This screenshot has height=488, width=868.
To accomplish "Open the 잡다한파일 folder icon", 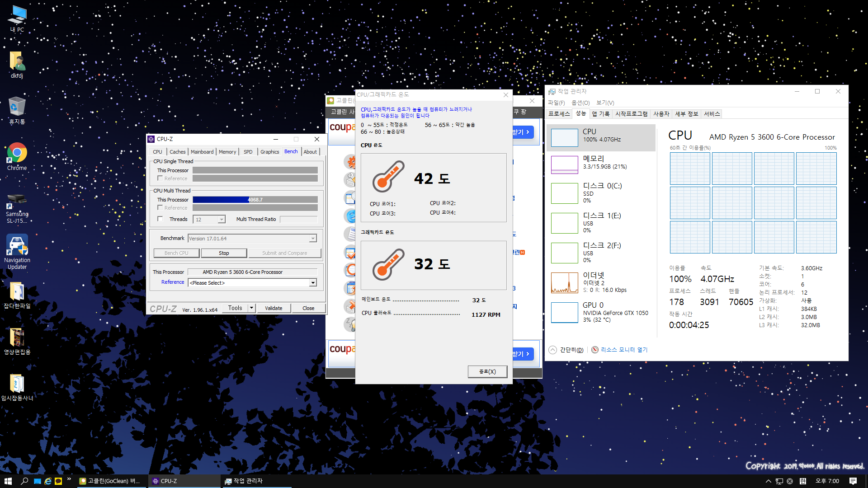I will [x=17, y=295].
